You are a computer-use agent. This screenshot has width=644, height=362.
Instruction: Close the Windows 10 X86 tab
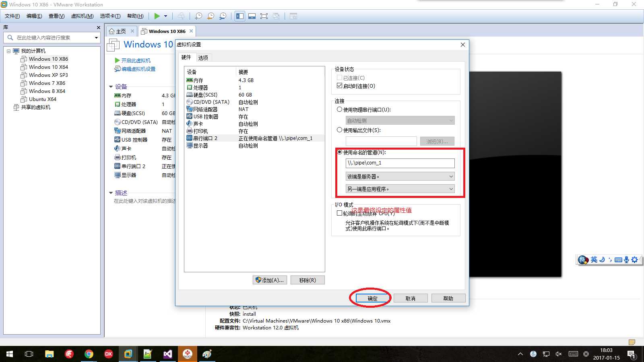click(191, 31)
